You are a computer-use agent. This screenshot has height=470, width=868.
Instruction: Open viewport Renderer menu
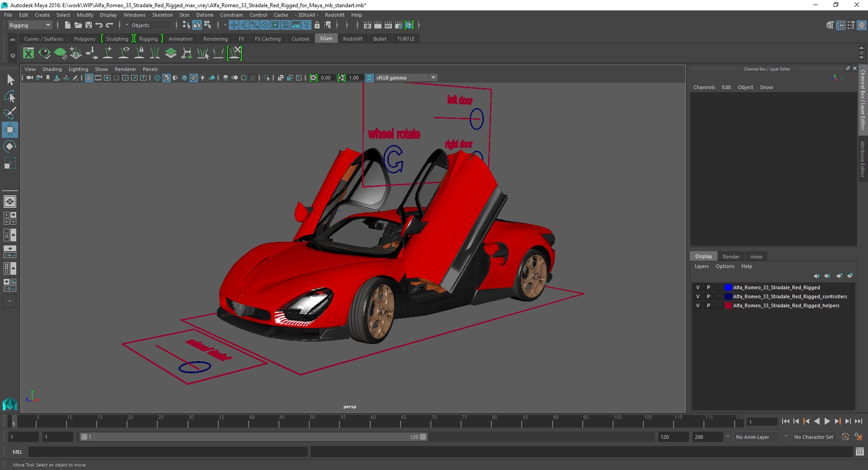pyautogui.click(x=125, y=69)
